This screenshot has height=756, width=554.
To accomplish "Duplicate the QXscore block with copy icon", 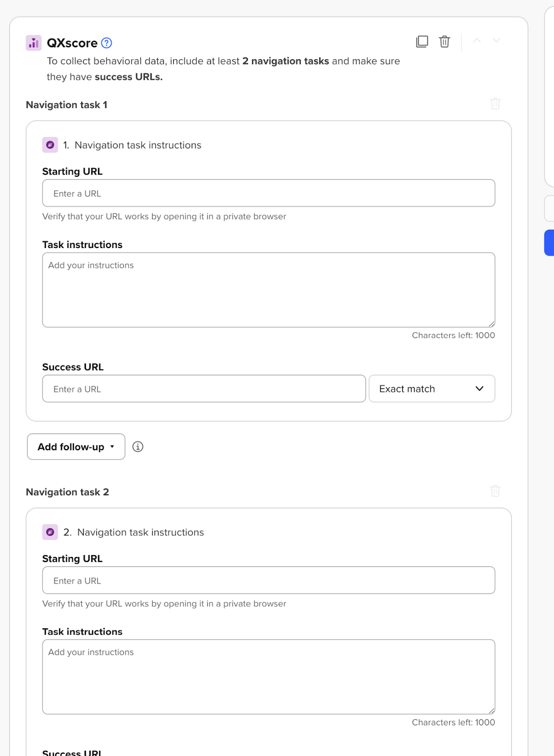I will click(422, 42).
